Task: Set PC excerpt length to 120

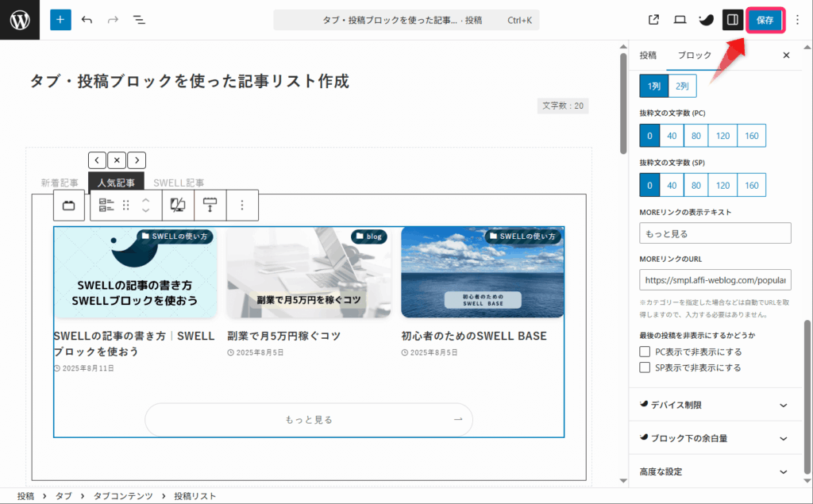Action: [722, 136]
